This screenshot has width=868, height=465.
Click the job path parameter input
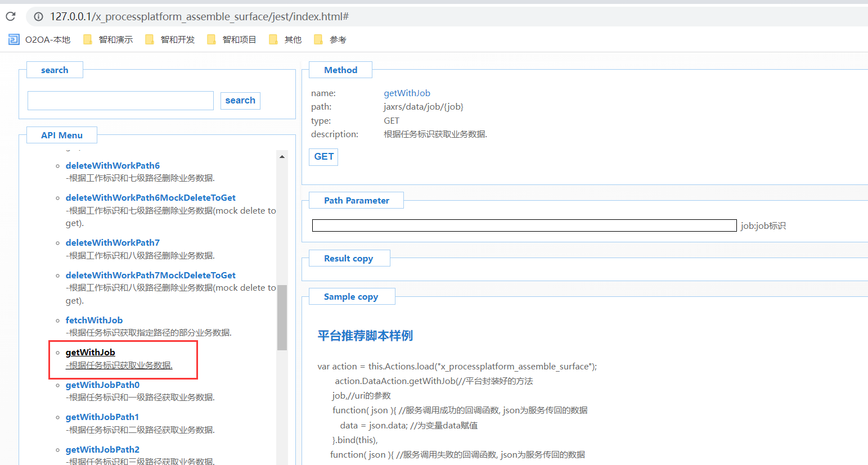[524, 225]
